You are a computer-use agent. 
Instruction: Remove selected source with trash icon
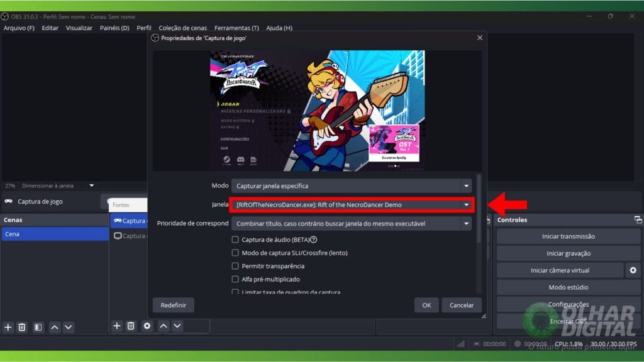tap(131, 326)
